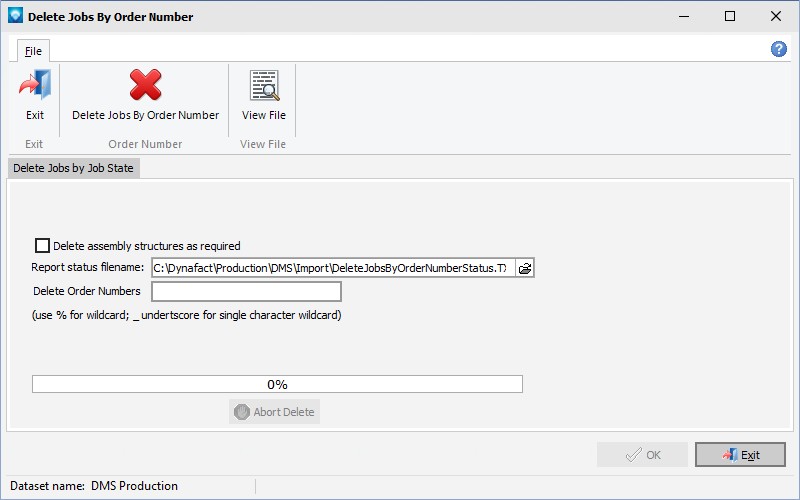This screenshot has height=500, width=800.
Task: Close the Delete Jobs By Order Number window
Action: (x=776, y=16)
